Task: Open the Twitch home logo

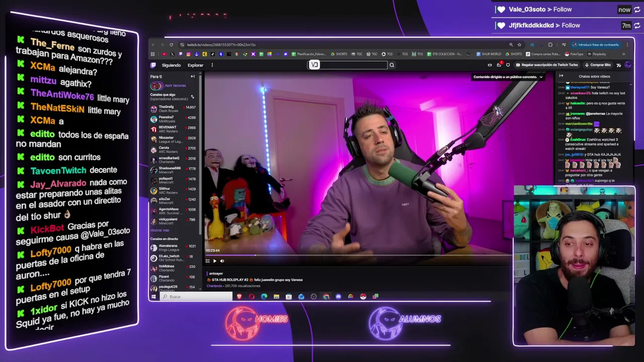Action: point(153,65)
